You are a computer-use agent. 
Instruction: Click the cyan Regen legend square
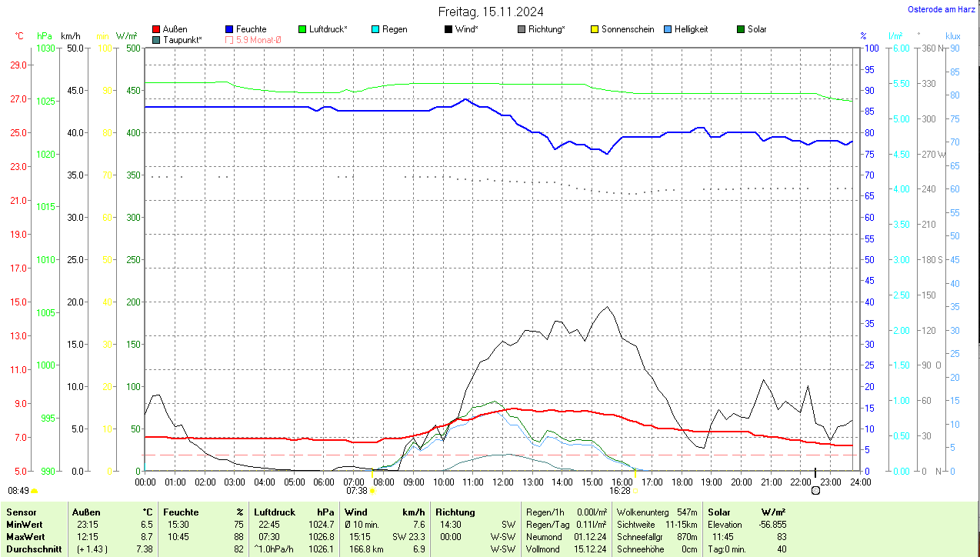pyautogui.click(x=375, y=30)
